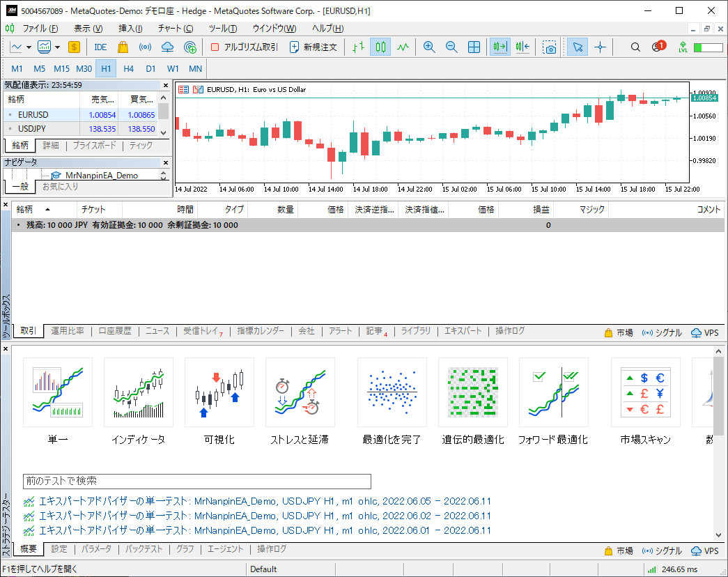Take a chart screenshot with camera icon
728x577 pixels.
(549, 47)
